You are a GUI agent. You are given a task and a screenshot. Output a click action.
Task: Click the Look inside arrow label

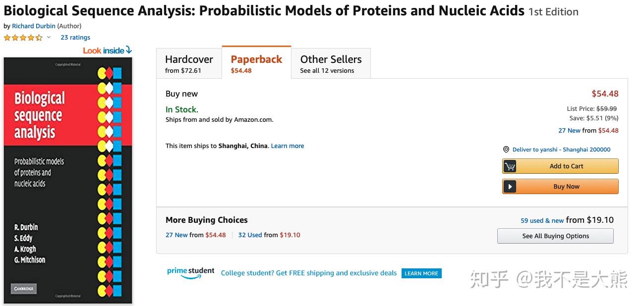pyautogui.click(x=107, y=51)
